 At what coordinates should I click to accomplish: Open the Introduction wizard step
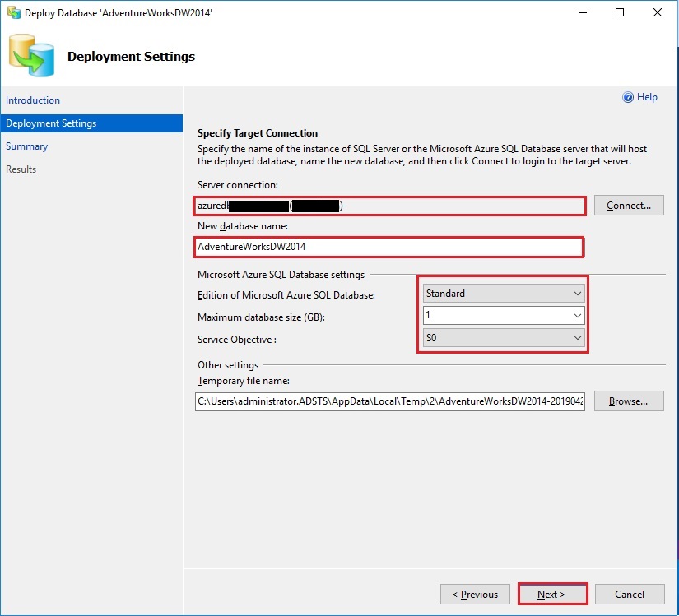(x=33, y=100)
